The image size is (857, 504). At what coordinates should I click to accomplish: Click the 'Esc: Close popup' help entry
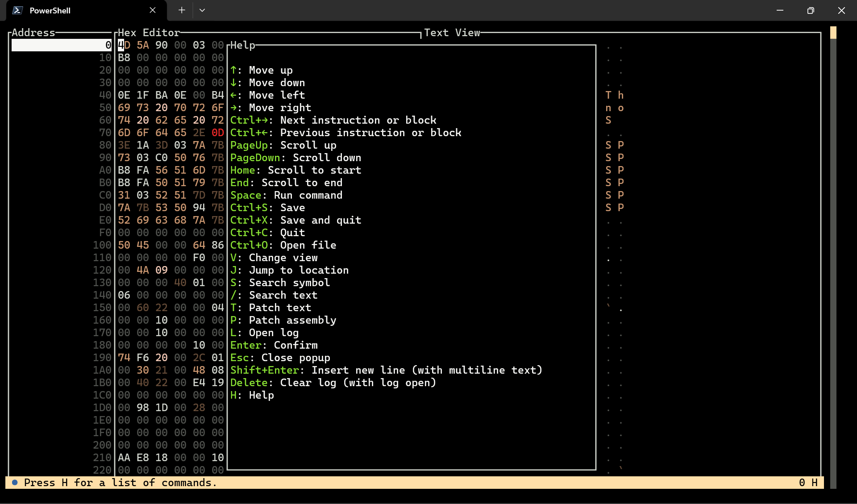coord(280,358)
